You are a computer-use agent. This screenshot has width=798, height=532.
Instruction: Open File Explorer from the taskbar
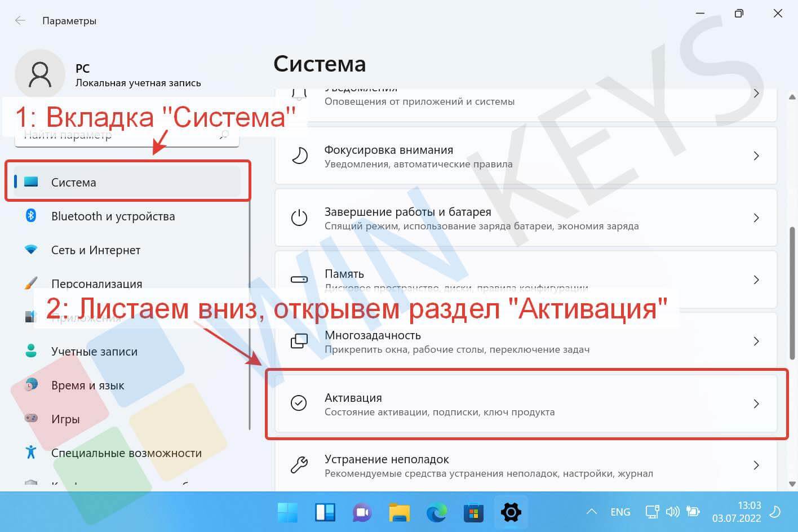(399, 512)
